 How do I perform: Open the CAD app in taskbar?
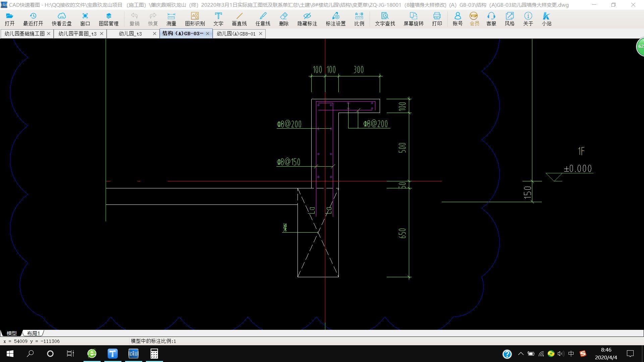pos(133,354)
